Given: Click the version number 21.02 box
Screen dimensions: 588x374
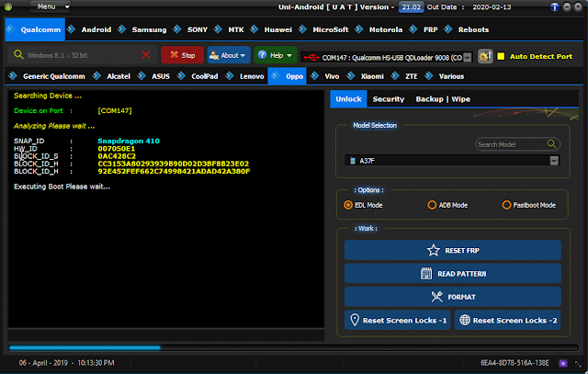Looking at the screenshot, I should point(411,7).
